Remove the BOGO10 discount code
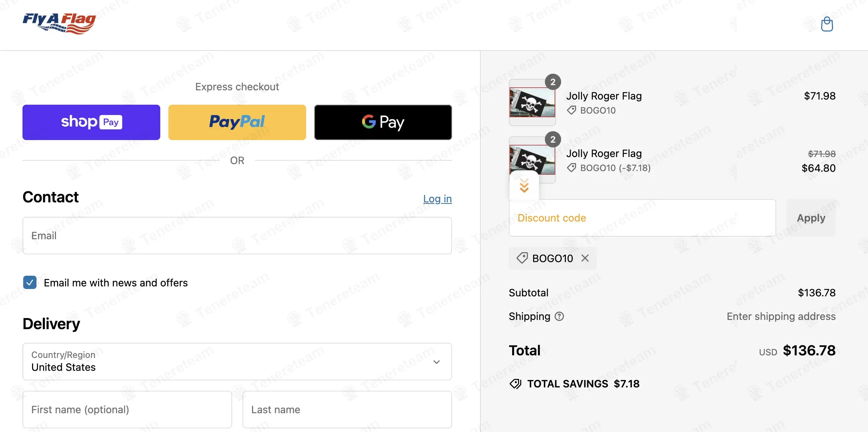 [x=585, y=258]
